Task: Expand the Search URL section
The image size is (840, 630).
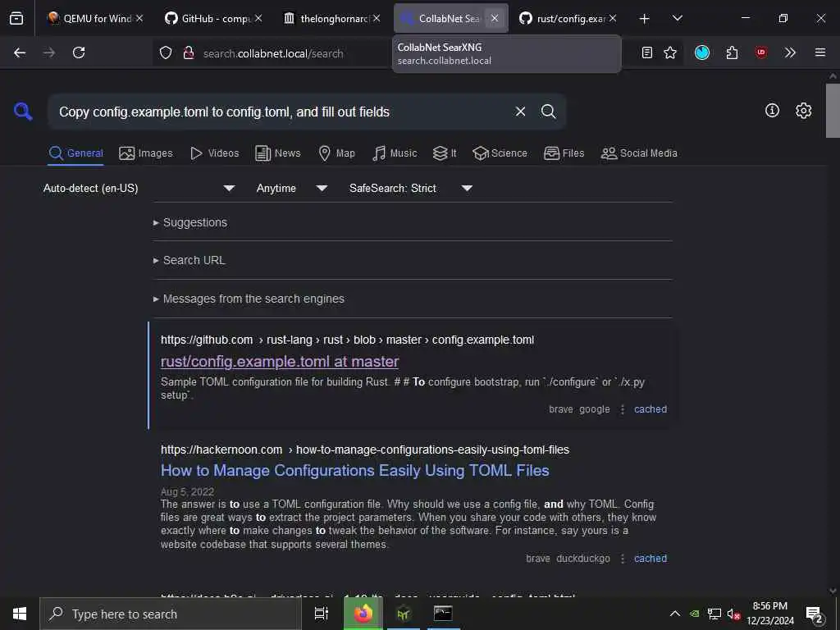Action: point(189,260)
